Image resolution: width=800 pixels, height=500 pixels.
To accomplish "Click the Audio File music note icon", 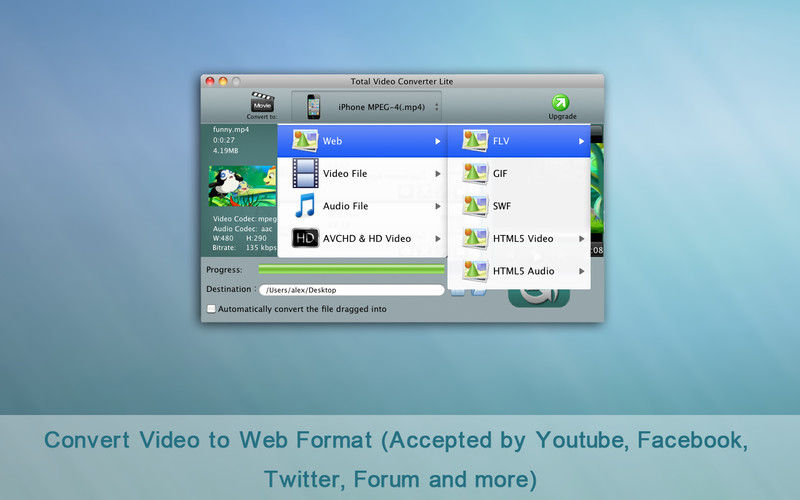I will [x=305, y=206].
